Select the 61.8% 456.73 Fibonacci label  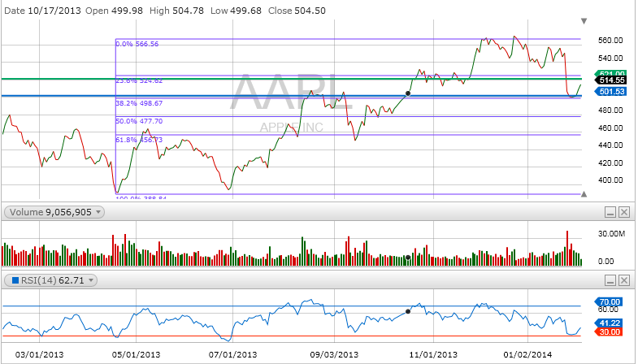point(139,140)
